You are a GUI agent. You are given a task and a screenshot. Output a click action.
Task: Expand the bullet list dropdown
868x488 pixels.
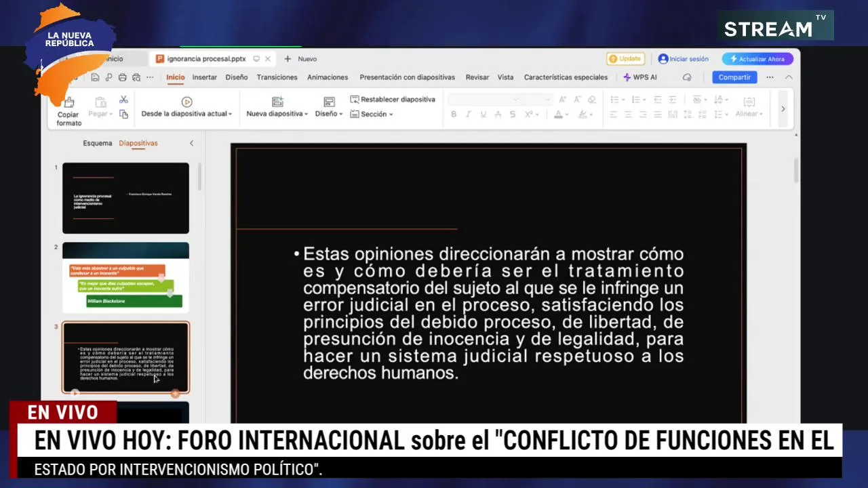click(623, 100)
